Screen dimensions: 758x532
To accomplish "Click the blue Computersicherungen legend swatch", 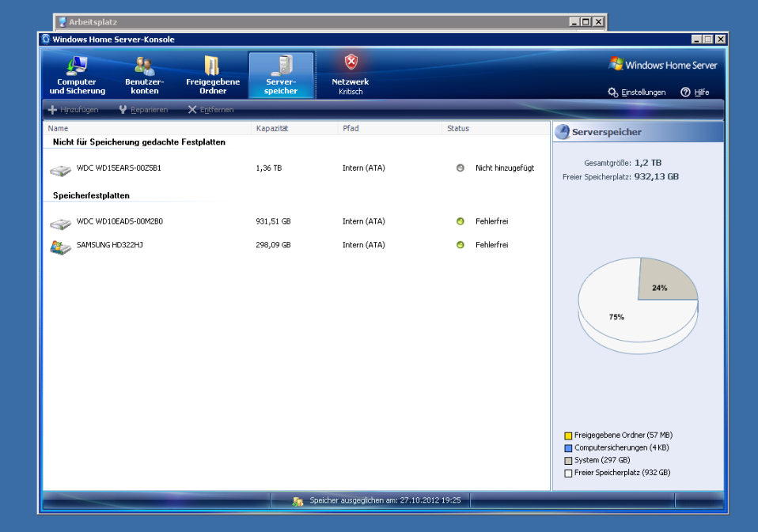I will pyautogui.click(x=568, y=448).
